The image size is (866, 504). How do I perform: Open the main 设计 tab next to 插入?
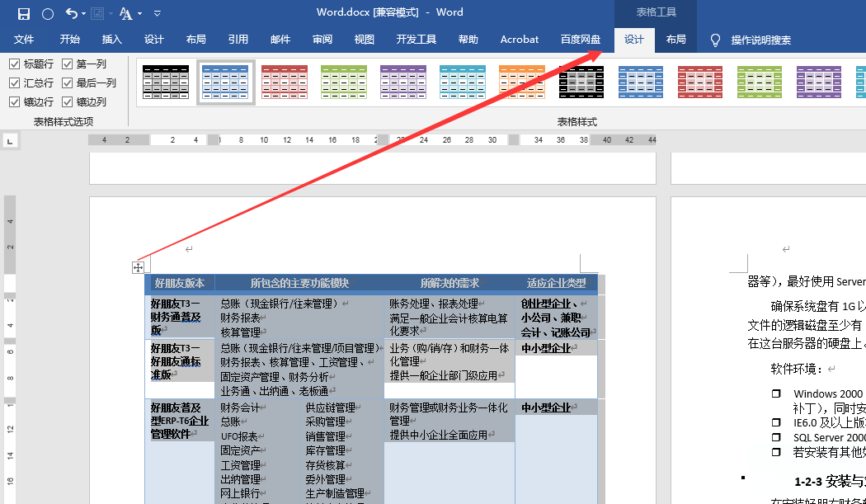(x=154, y=40)
